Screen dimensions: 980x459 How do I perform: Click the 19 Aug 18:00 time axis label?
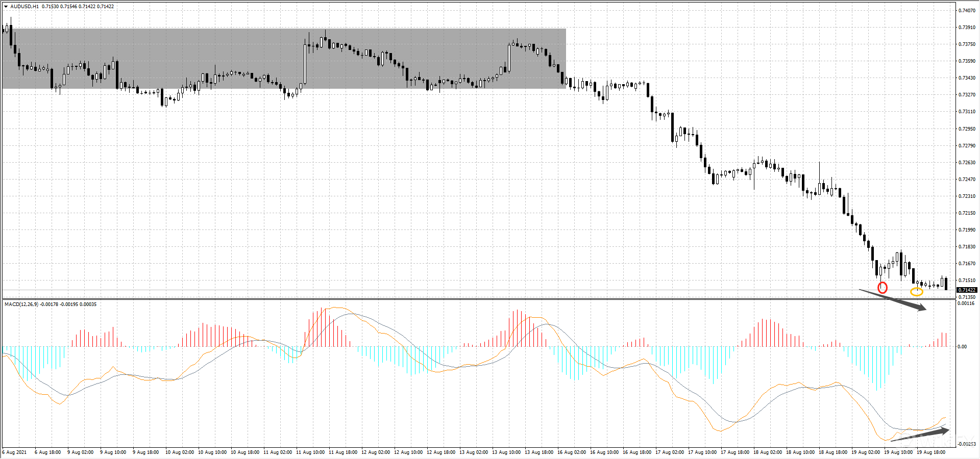(930, 452)
